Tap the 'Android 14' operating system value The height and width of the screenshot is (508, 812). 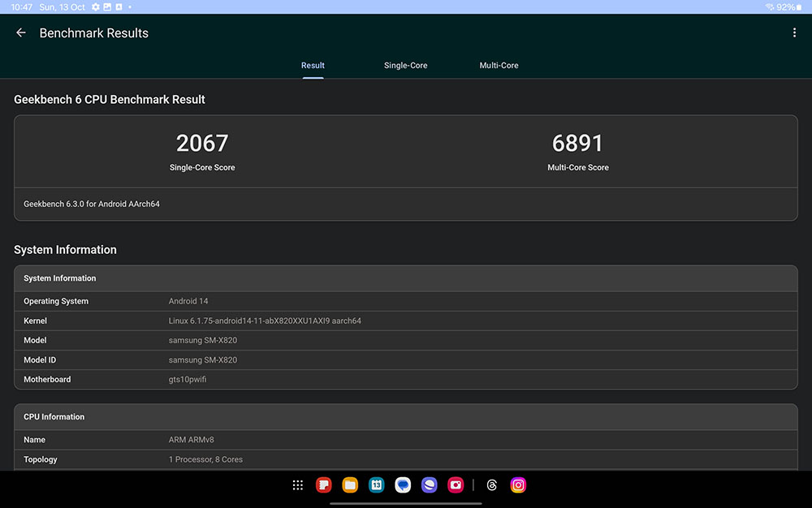(x=188, y=301)
